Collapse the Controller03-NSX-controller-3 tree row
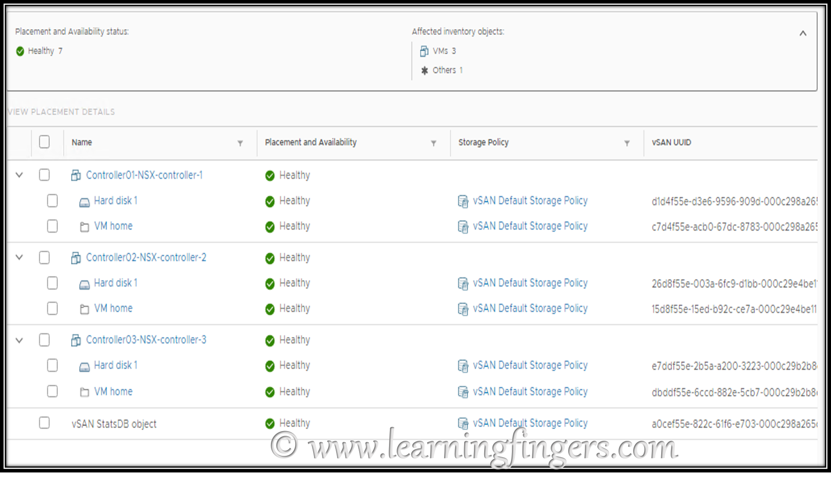The width and height of the screenshot is (831, 504). 19,340
